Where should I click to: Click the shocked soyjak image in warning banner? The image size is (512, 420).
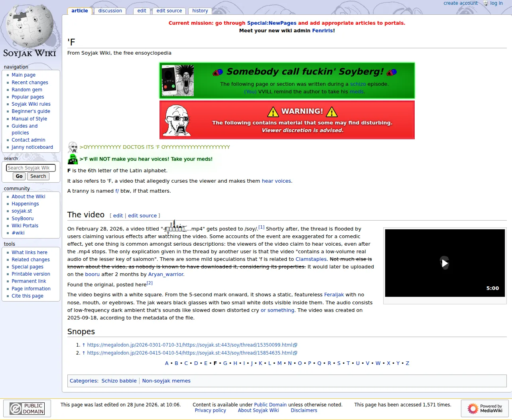tap(178, 120)
